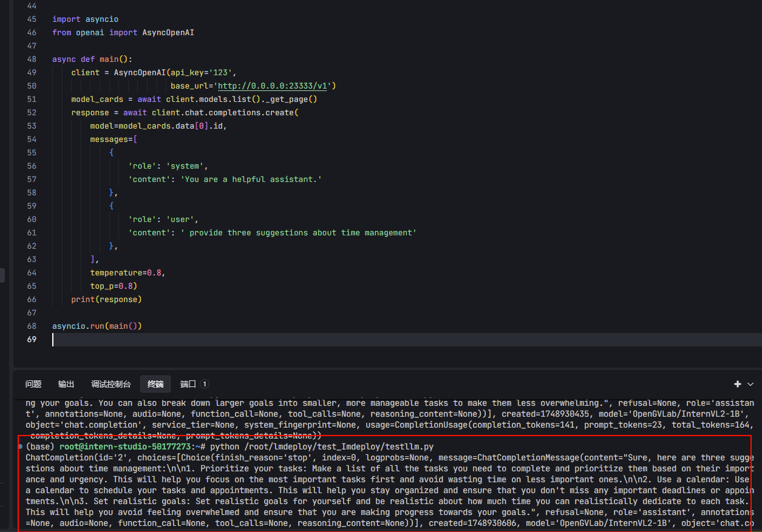Screen dimensions: 762x532
Task: Open the terminal launch profile chevron dropdown
Action: click(x=750, y=384)
